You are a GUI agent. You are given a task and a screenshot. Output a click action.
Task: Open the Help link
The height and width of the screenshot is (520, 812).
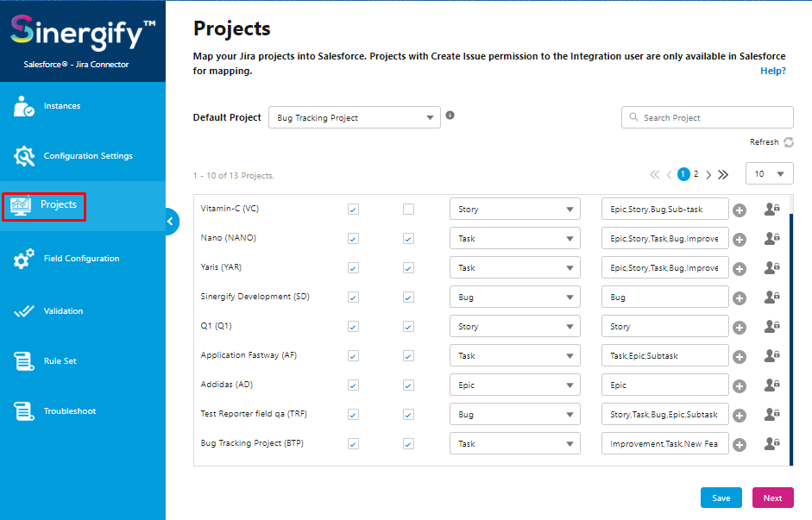pos(773,70)
